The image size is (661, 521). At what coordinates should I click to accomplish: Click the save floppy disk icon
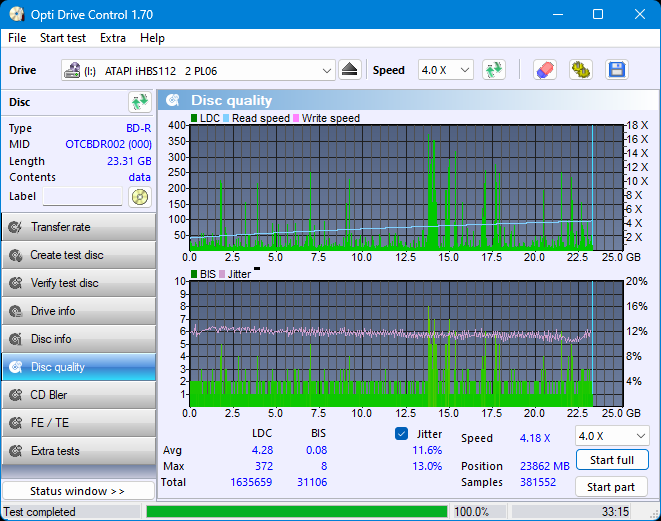coord(617,70)
